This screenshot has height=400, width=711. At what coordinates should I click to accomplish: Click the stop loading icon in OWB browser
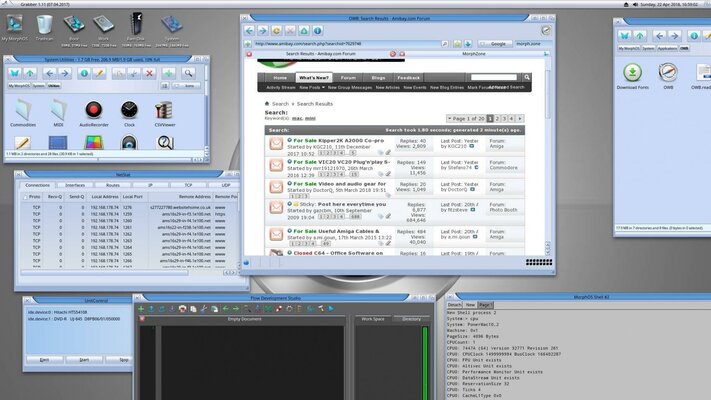pos(290,31)
